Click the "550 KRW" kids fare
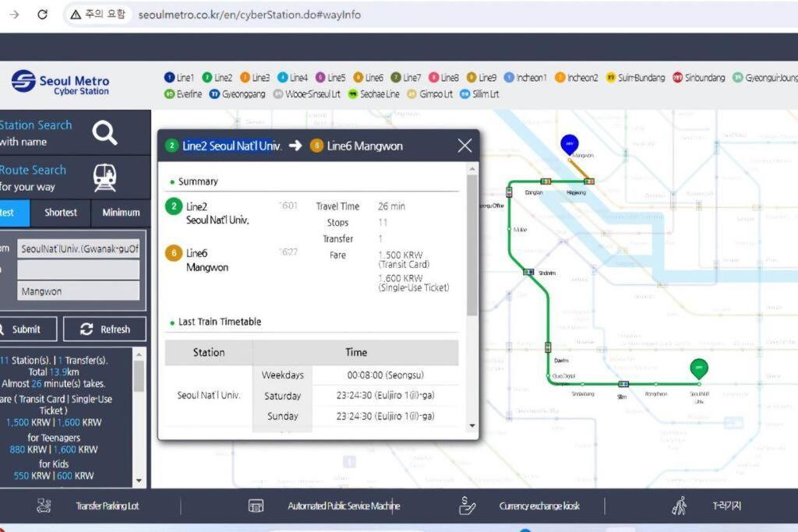Screen dimensions: 798x532 [x=32, y=476]
